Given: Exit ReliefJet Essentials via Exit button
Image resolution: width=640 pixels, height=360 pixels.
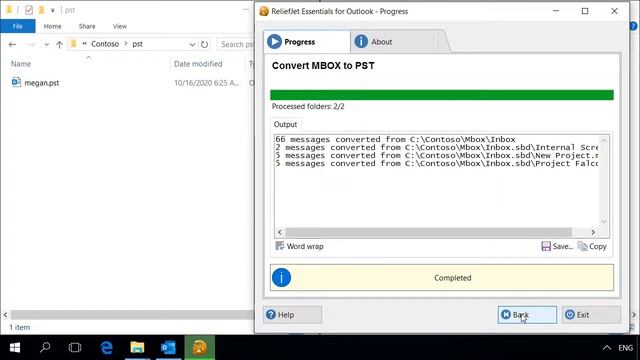Looking at the screenshot, I should click(591, 315).
